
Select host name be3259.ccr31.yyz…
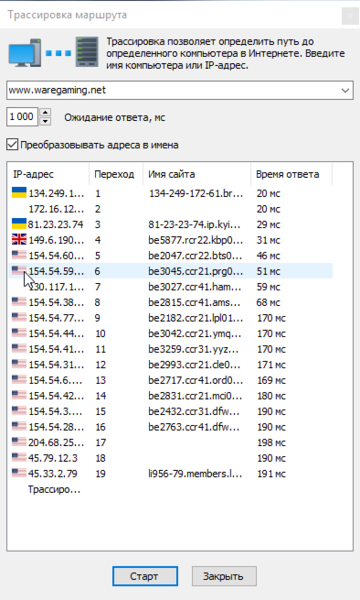click(x=194, y=349)
